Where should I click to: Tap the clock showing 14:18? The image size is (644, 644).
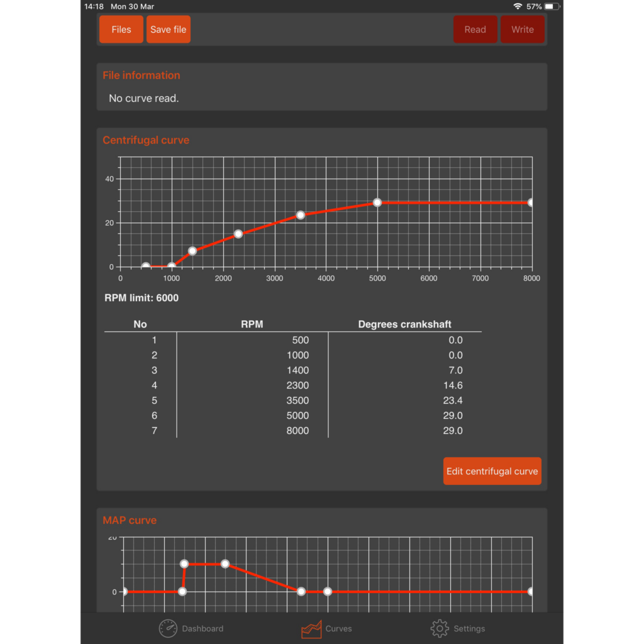[x=94, y=6]
